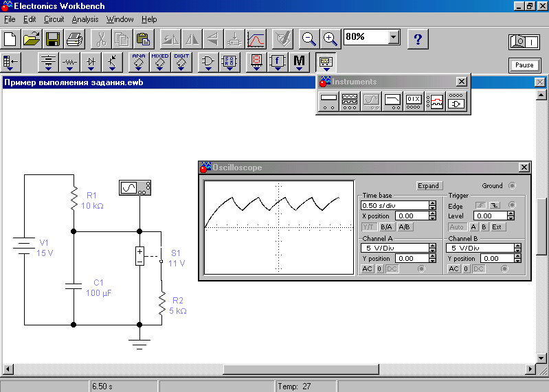Open the Basic resistor parts bin

coord(69,62)
